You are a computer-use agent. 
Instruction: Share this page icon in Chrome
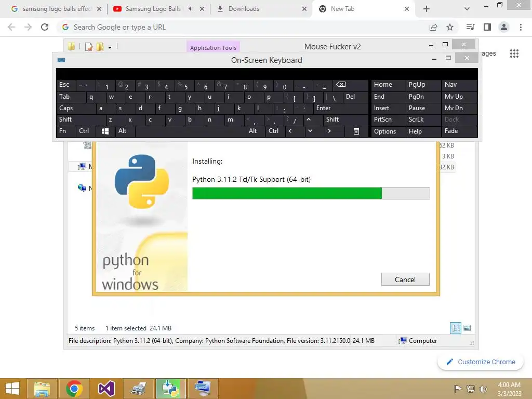click(x=433, y=27)
